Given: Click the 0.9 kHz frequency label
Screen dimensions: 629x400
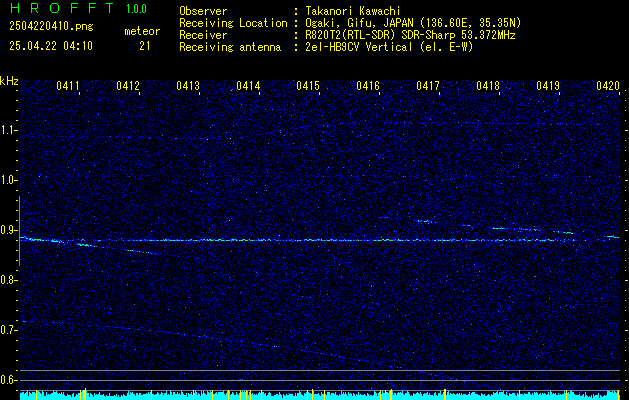Looking at the screenshot, I should (8, 230).
